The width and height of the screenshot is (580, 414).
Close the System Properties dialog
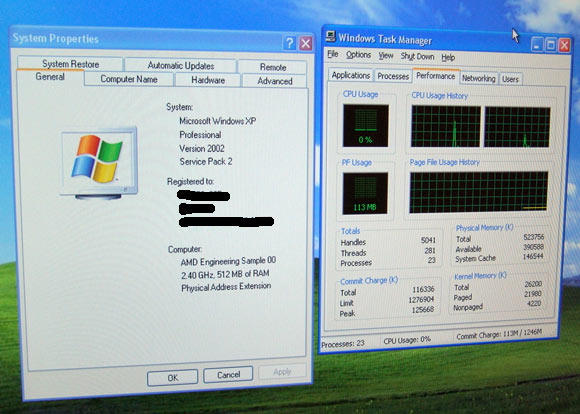coord(306,44)
